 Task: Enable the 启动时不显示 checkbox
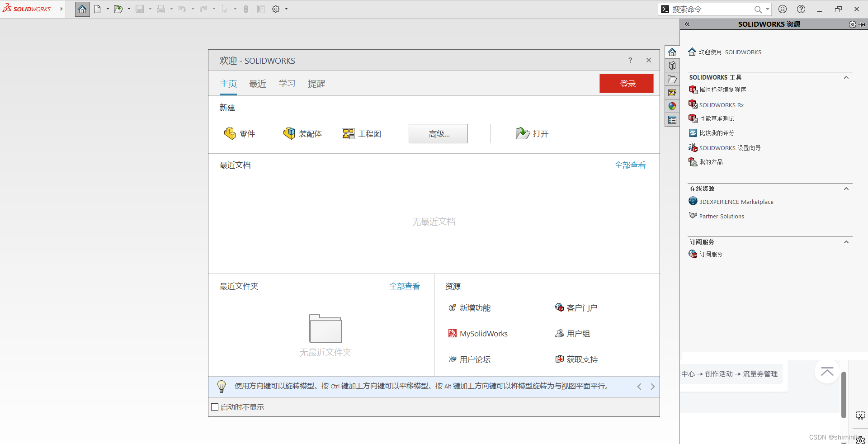point(215,407)
